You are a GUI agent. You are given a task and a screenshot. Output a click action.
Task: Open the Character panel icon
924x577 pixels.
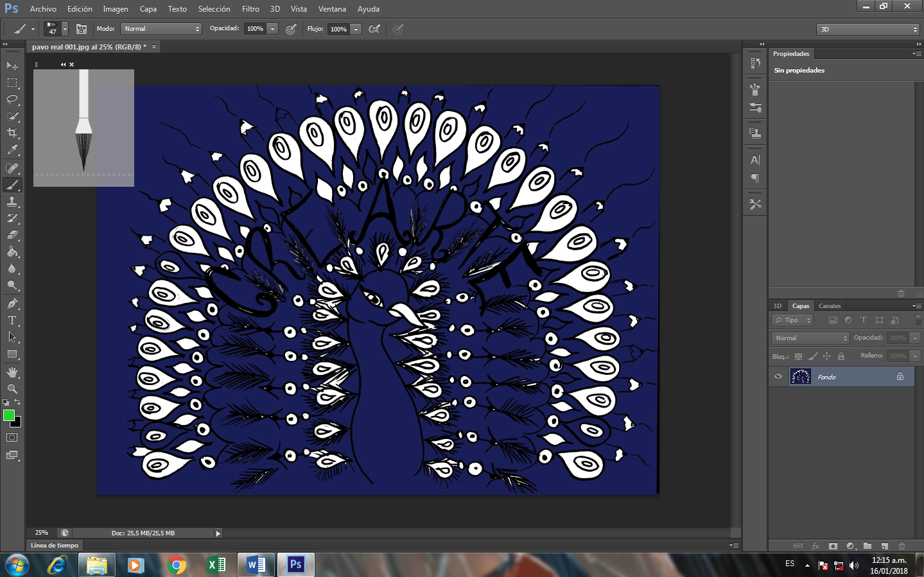tap(755, 160)
